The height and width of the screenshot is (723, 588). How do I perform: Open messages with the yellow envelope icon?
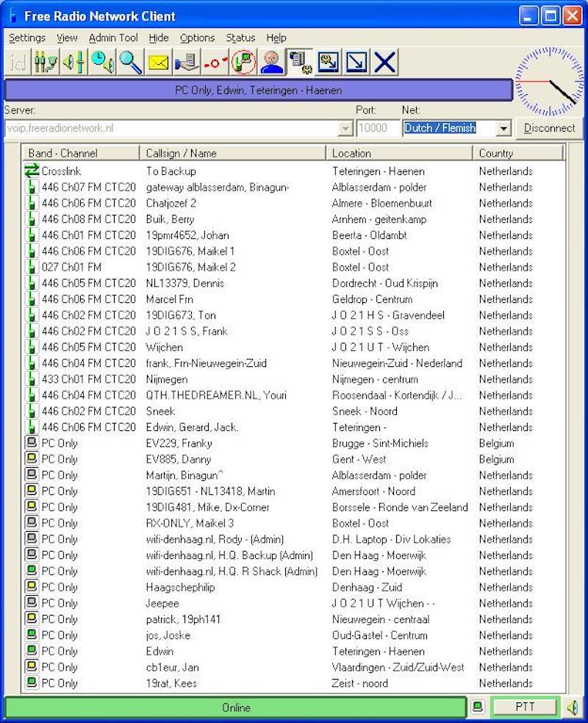(x=159, y=63)
